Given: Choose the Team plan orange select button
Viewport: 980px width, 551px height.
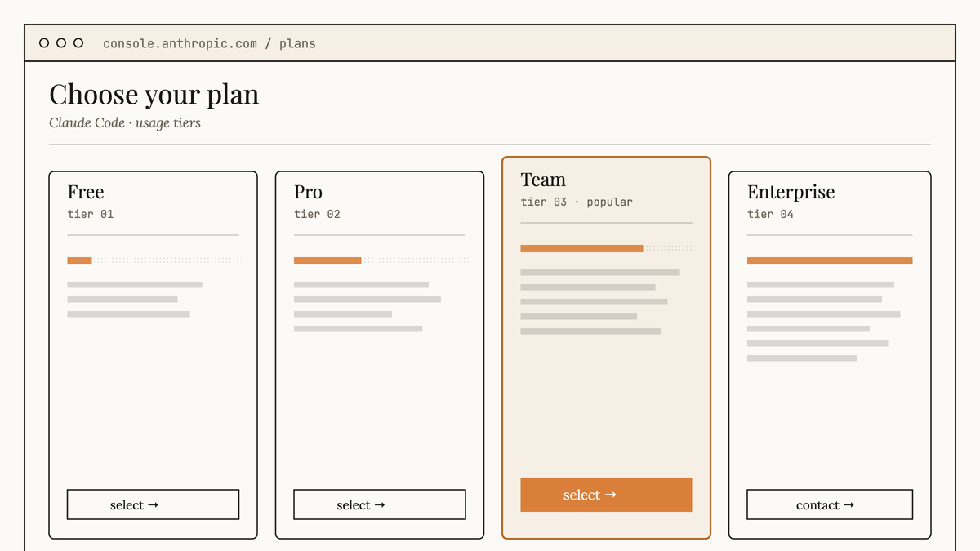Looking at the screenshot, I should coord(606,495).
